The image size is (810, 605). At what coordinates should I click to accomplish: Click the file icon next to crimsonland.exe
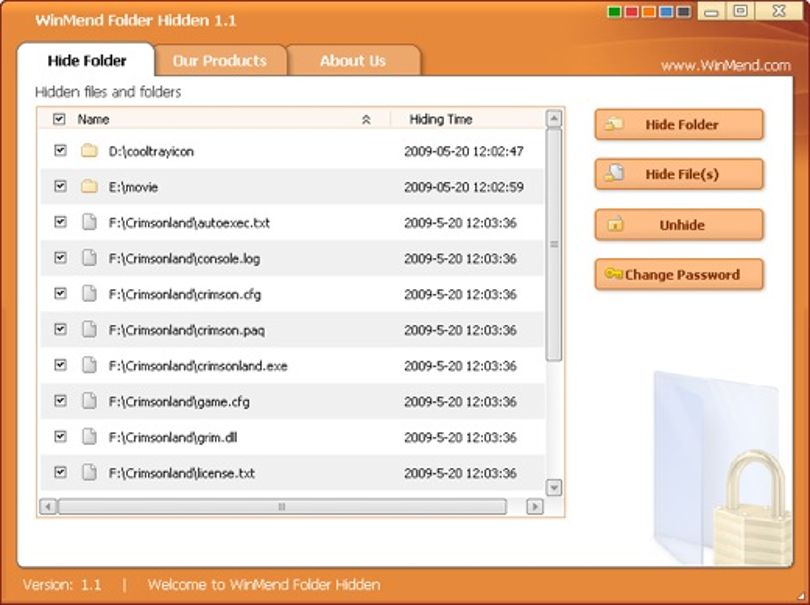[89, 365]
